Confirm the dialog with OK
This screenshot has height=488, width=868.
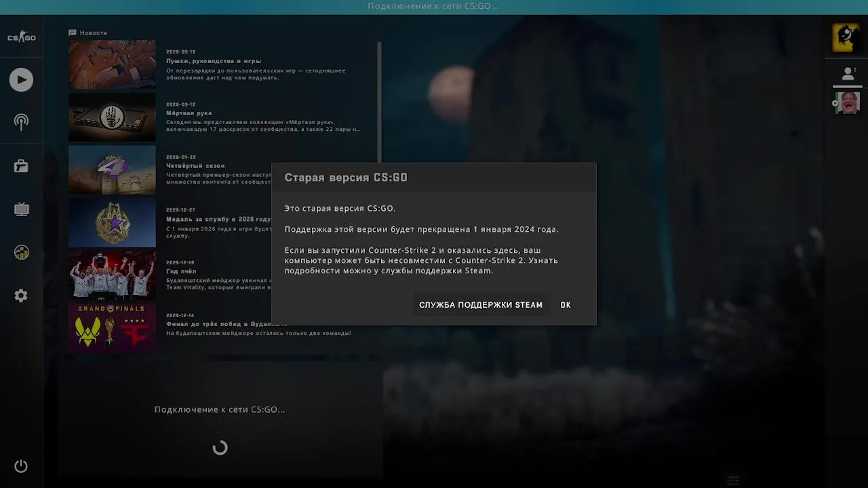click(566, 305)
